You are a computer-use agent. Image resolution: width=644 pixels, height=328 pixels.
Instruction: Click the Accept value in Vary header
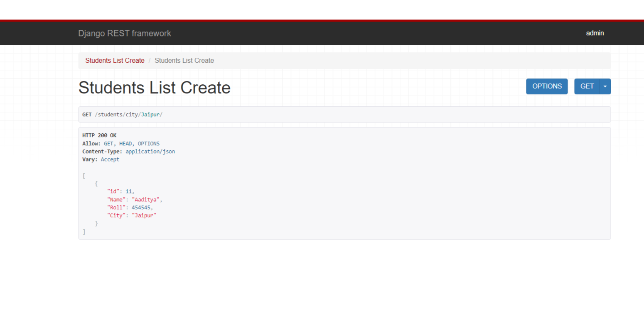pyautogui.click(x=110, y=159)
